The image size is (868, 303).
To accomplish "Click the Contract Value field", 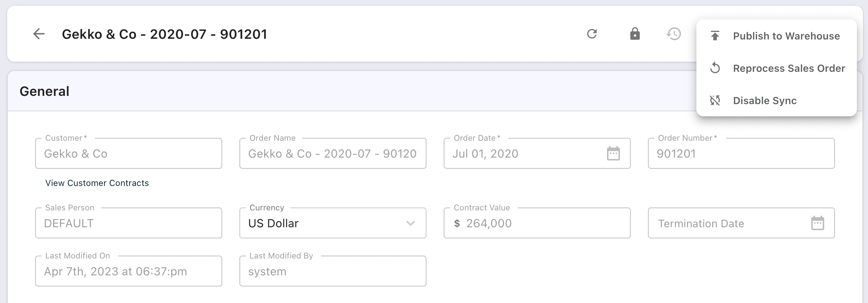I will tap(537, 223).
